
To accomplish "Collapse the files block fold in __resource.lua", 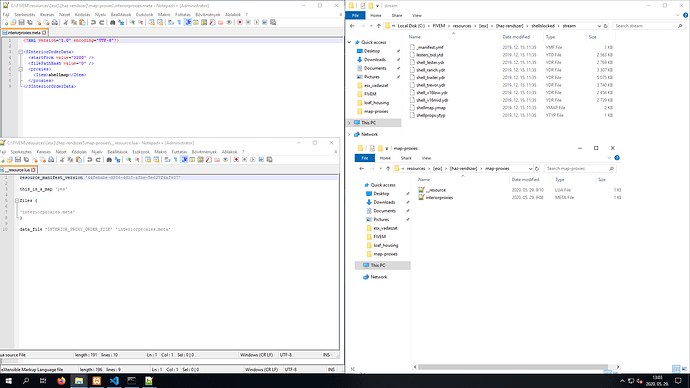I will coord(17,201).
